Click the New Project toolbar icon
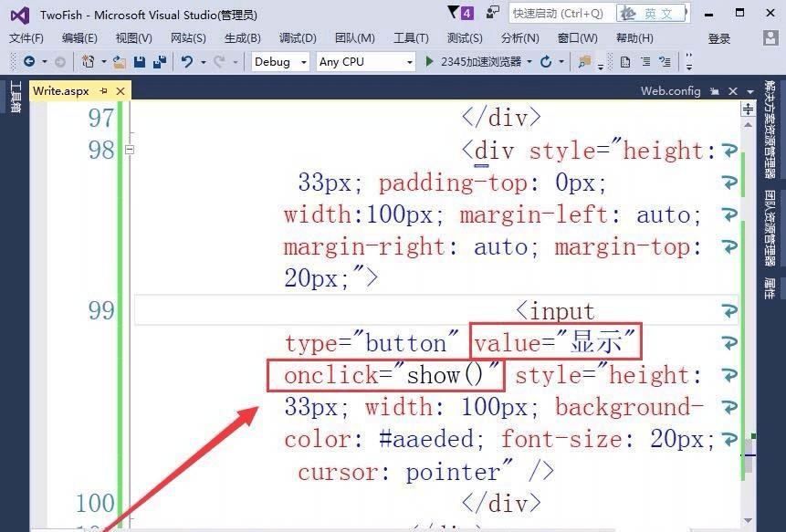The image size is (786, 532). point(89,62)
